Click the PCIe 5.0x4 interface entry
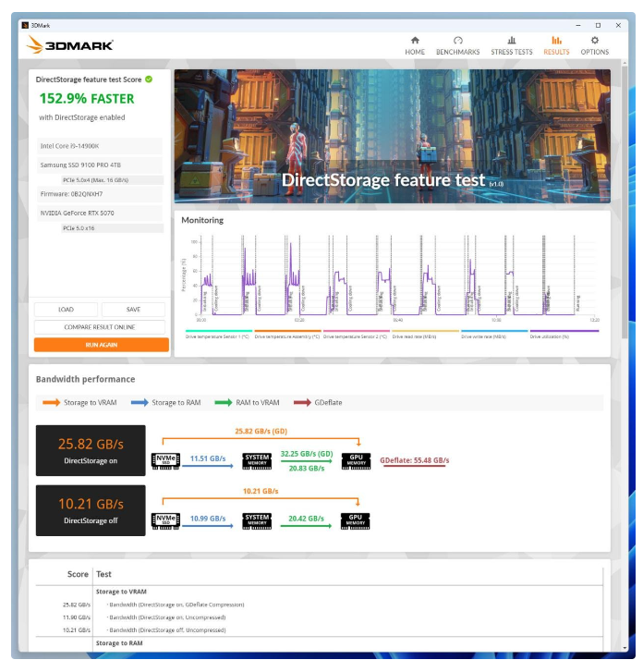Screen dimensions: 643x672 click(112, 180)
